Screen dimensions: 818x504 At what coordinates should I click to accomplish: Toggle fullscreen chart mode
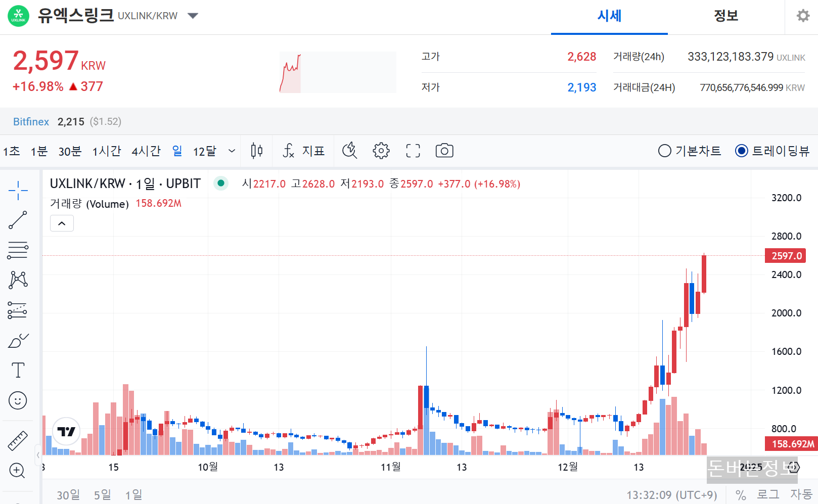413,151
